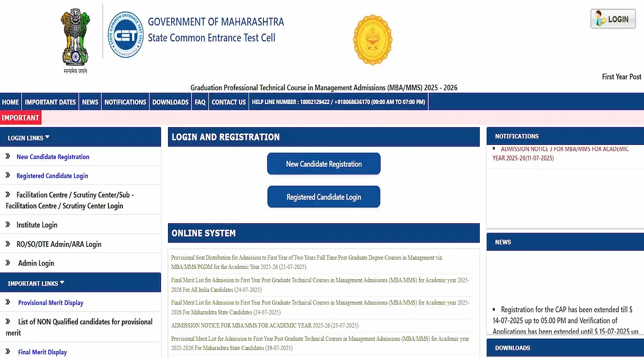Open New Candidate Registration sidebar link
Screen dimensions: 644x358
tap(53, 157)
